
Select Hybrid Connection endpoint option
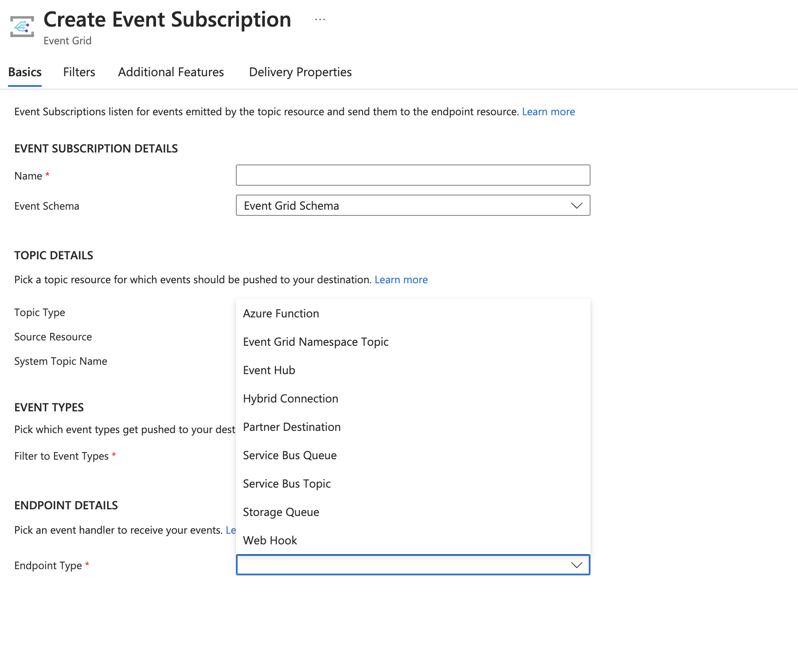click(x=290, y=399)
